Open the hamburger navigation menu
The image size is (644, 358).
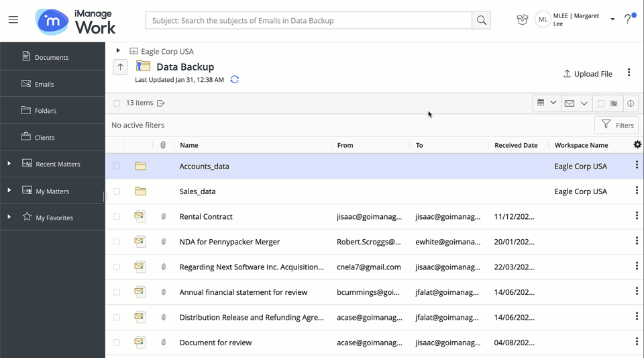pos(13,20)
